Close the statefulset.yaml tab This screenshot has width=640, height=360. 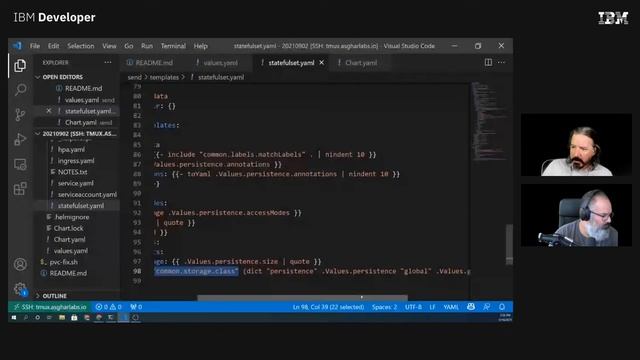point(322,62)
